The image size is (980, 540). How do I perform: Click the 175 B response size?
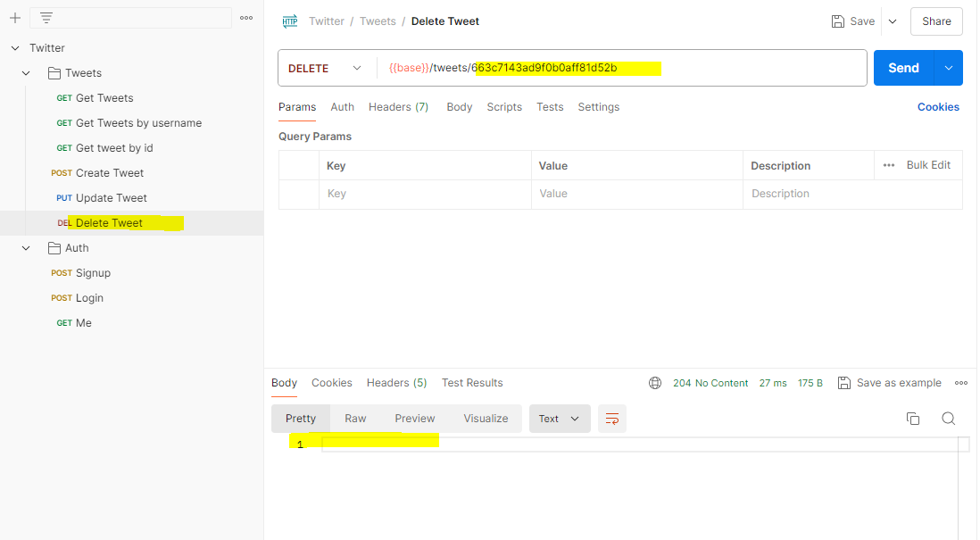pyautogui.click(x=810, y=383)
